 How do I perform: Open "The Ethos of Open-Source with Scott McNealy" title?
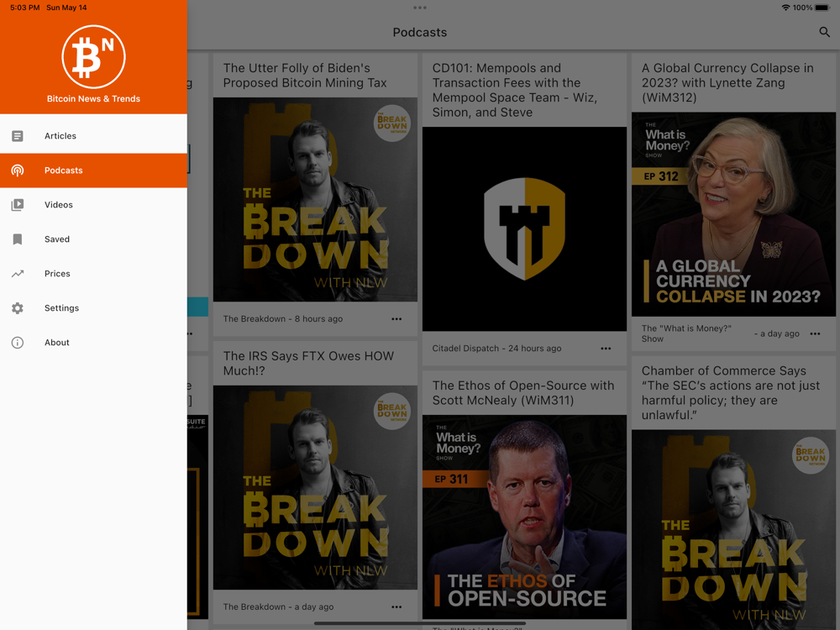tap(522, 392)
